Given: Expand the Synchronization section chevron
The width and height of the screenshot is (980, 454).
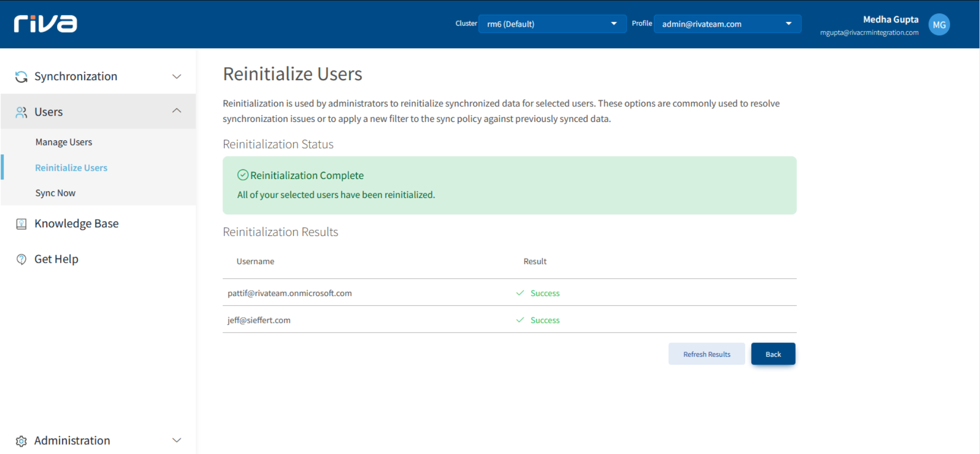Looking at the screenshot, I should [x=177, y=77].
